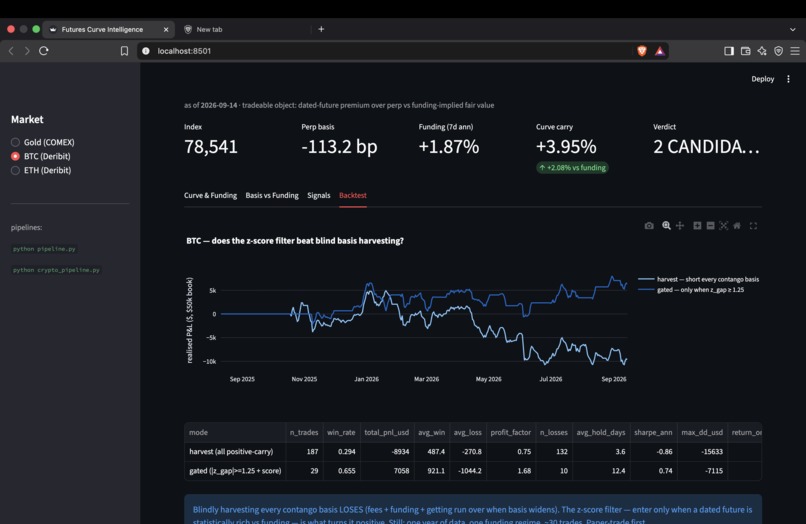806x524 pixels.
Task: Switch to the Curve & Funding tab
Action: pyautogui.click(x=210, y=195)
